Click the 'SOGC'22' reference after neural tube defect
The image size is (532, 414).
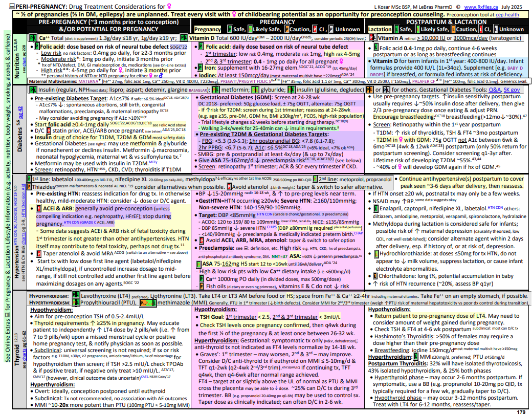[179, 47]
